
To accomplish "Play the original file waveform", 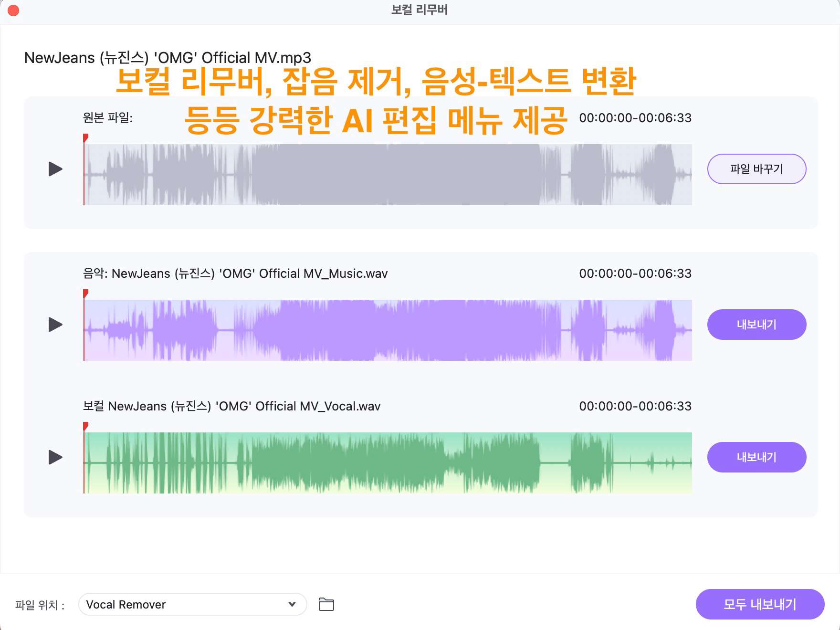I will pyautogui.click(x=55, y=169).
